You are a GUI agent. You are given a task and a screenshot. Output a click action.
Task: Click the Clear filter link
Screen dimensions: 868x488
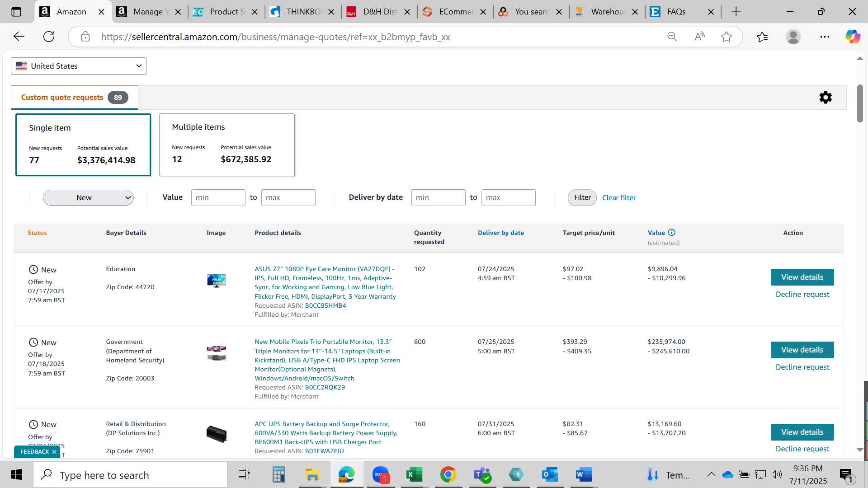[619, 198]
